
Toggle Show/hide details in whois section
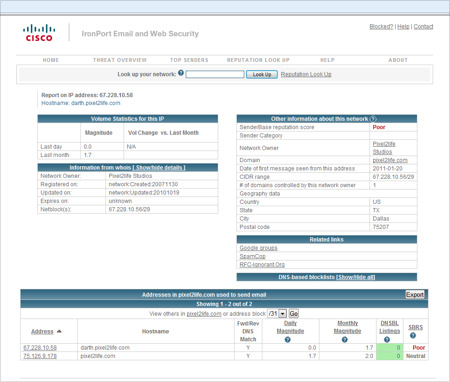[x=159, y=168]
